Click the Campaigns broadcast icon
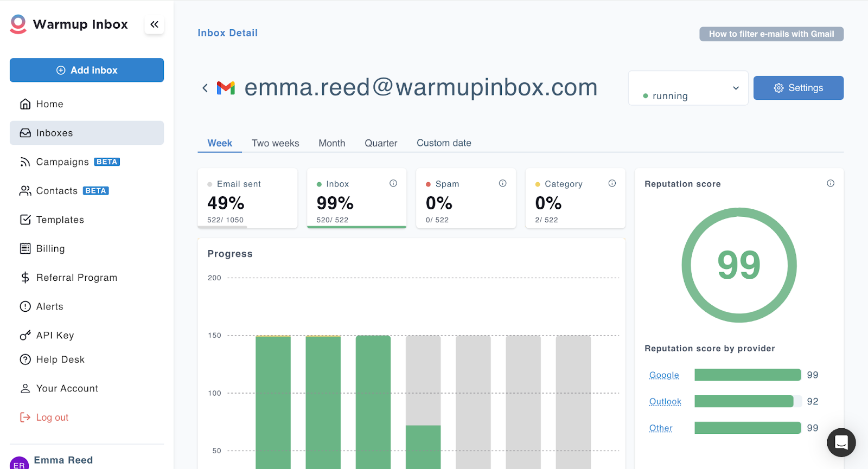The image size is (868, 469). 25,162
